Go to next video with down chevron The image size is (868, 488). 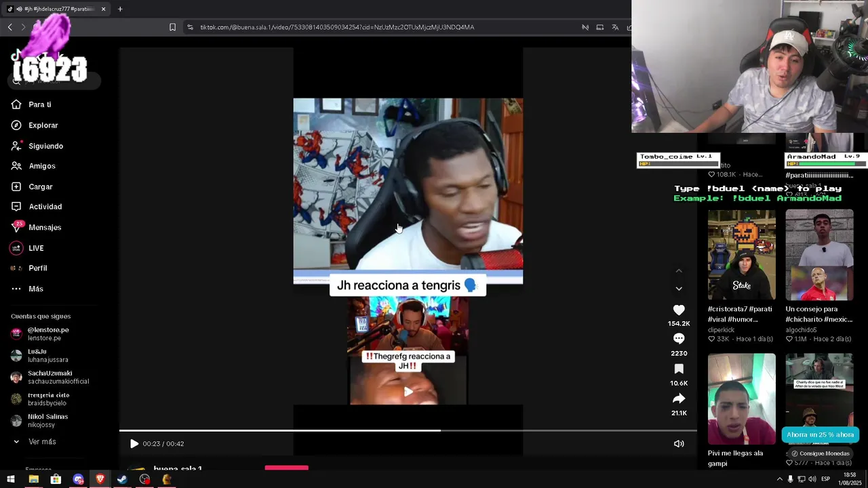click(x=679, y=289)
